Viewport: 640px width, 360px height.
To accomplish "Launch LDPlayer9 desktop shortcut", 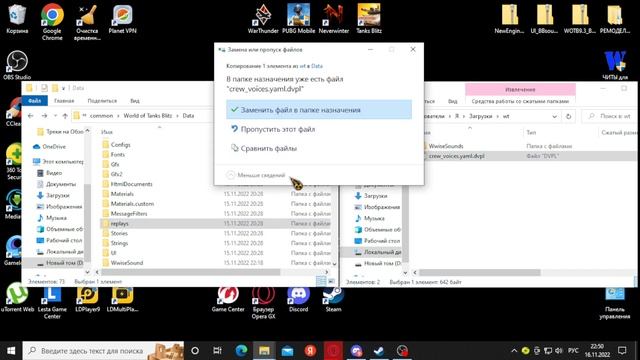I will (x=87, y=299).
